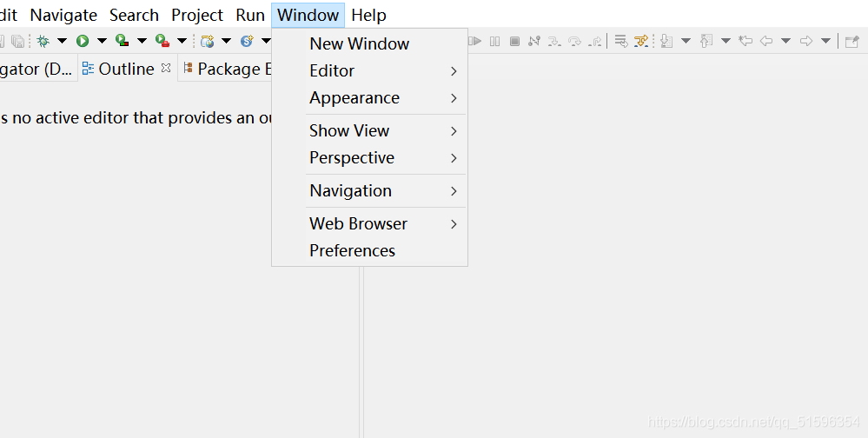868x438 pixels.
Task: Click the Step Over icon
Action: coord(574,41)
